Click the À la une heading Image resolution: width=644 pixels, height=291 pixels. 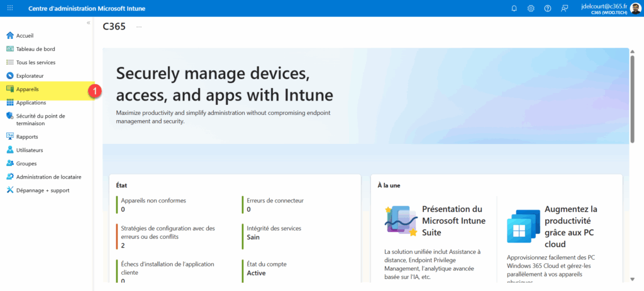(389, 185)
